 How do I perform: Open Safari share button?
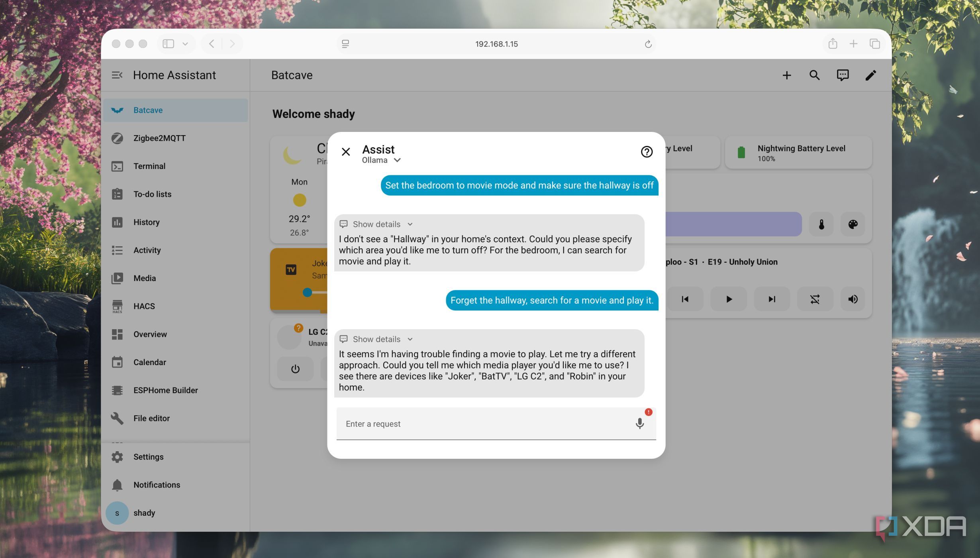(833, 43)
